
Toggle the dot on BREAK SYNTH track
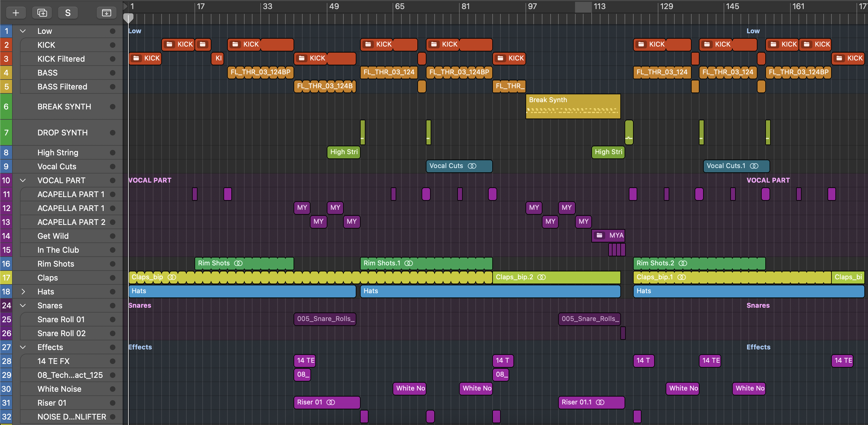click(x=113, y=107)
